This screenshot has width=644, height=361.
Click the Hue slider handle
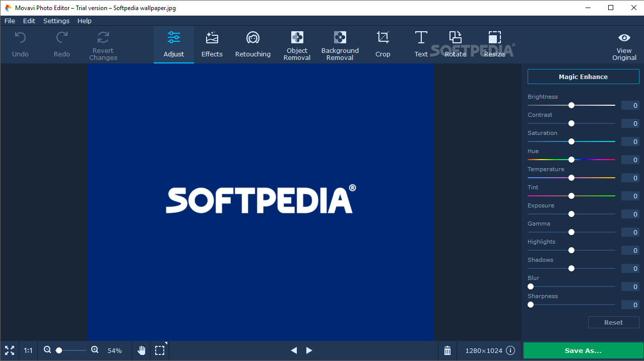pyautogui.click(x=571, y=160)
